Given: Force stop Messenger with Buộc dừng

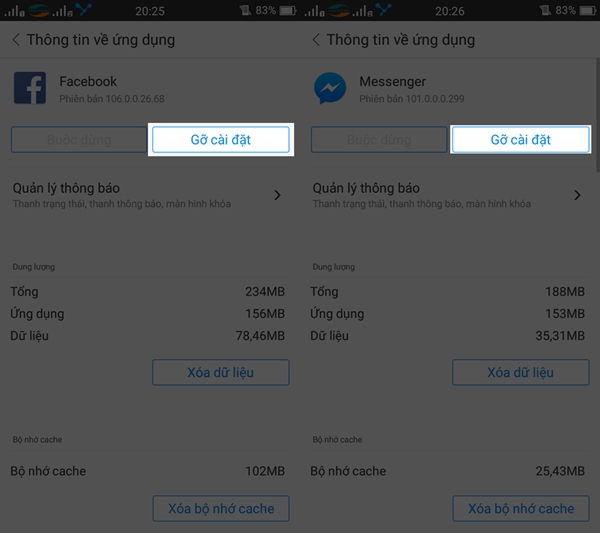Looking at the screenshot, I should [379, 140].
